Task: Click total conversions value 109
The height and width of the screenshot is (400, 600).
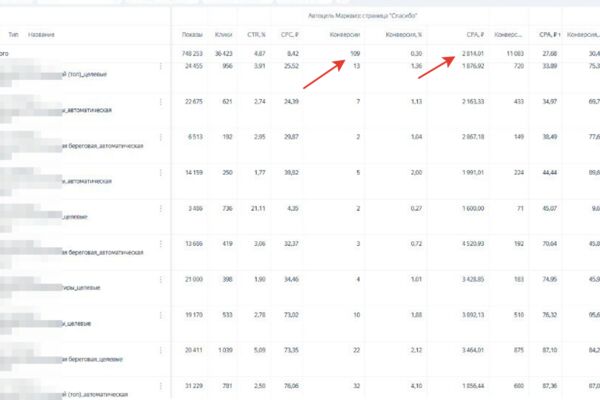Action: (355, 54)
